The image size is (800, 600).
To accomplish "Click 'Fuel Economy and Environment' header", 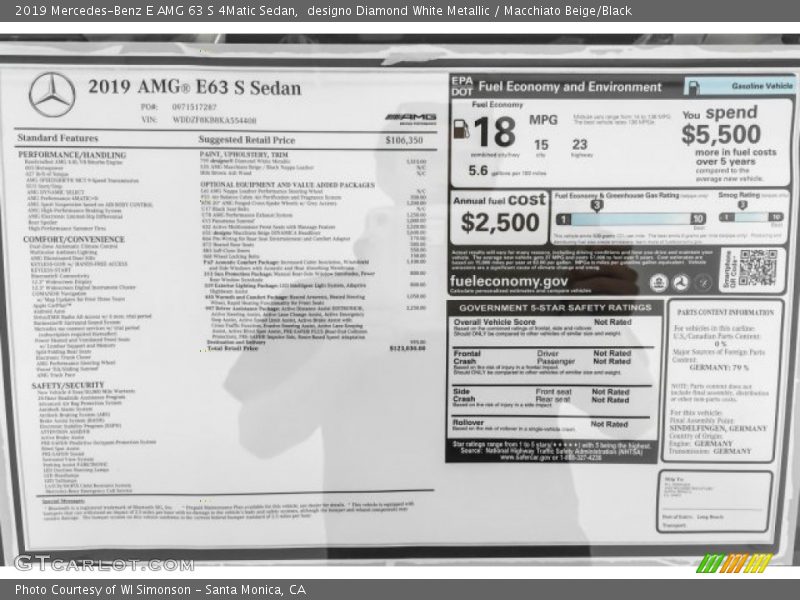I will pos(570,87).
